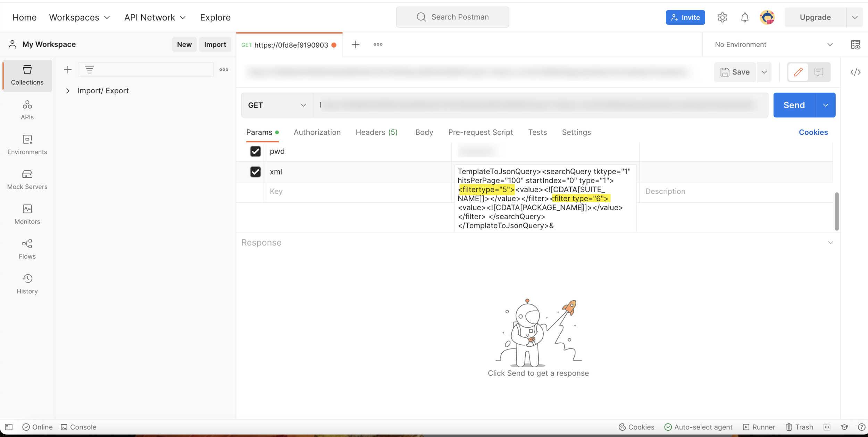Open the Environments sidebar section
868x437 pixels.
27,145
